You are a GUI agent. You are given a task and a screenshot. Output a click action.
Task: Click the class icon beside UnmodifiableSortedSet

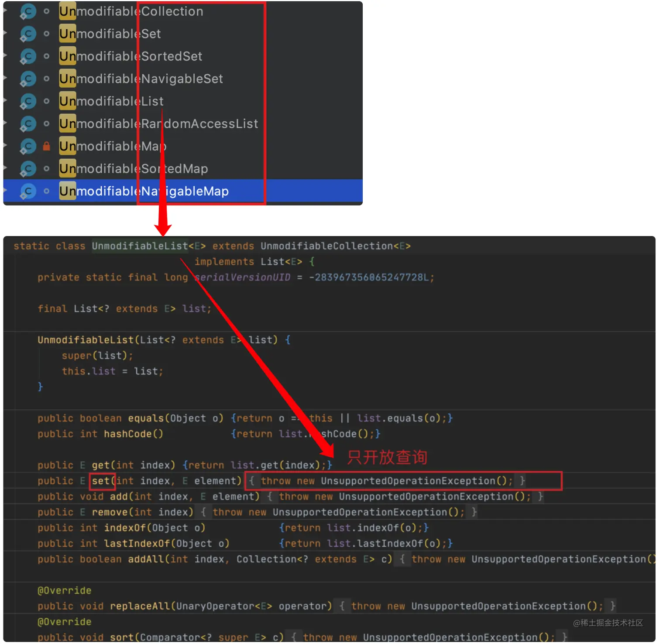pos(28,56)
